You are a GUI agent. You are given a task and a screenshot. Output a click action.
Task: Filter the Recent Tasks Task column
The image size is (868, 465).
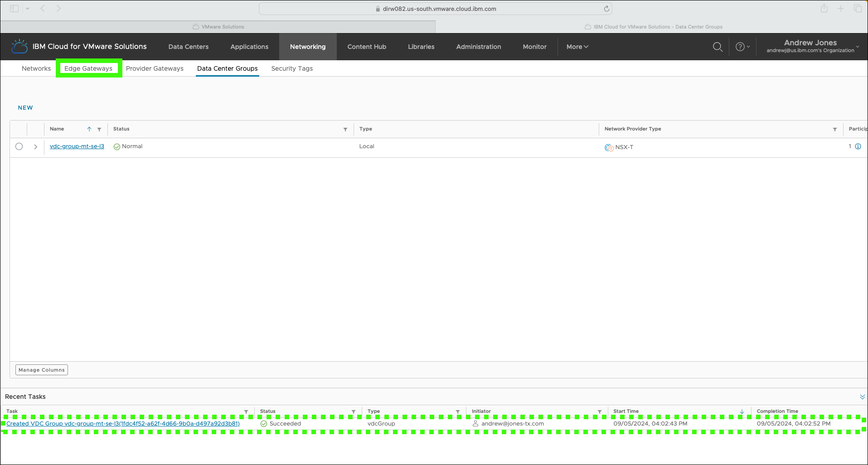pos(246,412)
